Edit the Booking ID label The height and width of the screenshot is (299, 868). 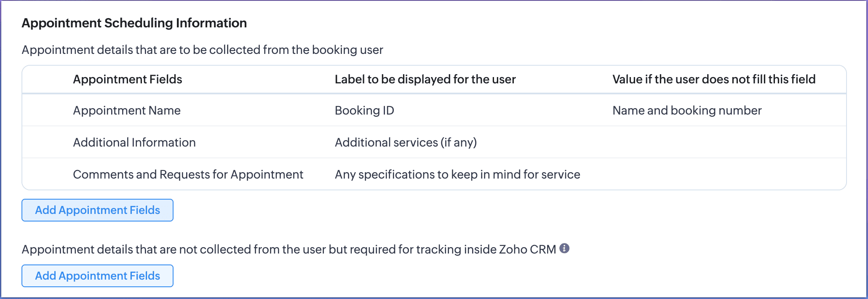[x=364, y=110]
